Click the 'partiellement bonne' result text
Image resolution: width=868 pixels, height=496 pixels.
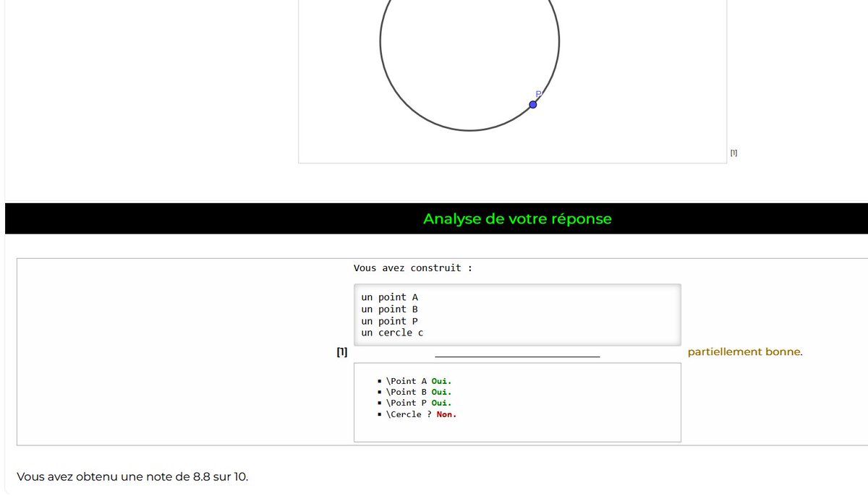click(744, 352)
